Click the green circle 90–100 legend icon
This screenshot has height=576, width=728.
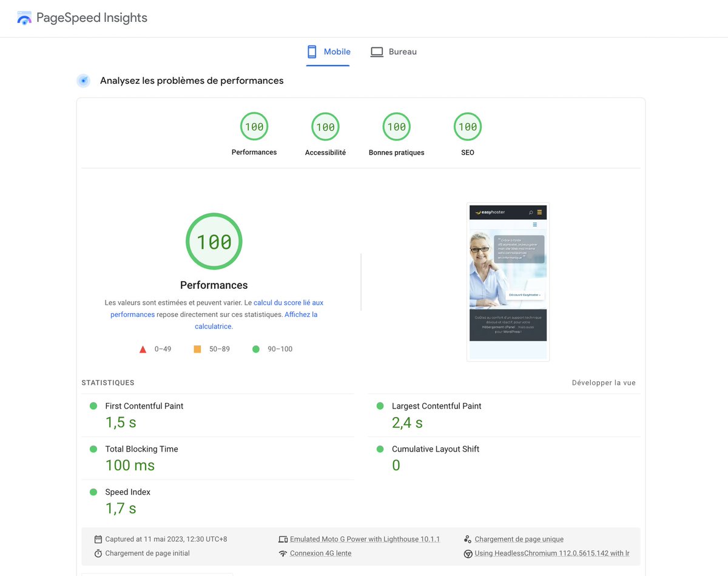(256, 349)
